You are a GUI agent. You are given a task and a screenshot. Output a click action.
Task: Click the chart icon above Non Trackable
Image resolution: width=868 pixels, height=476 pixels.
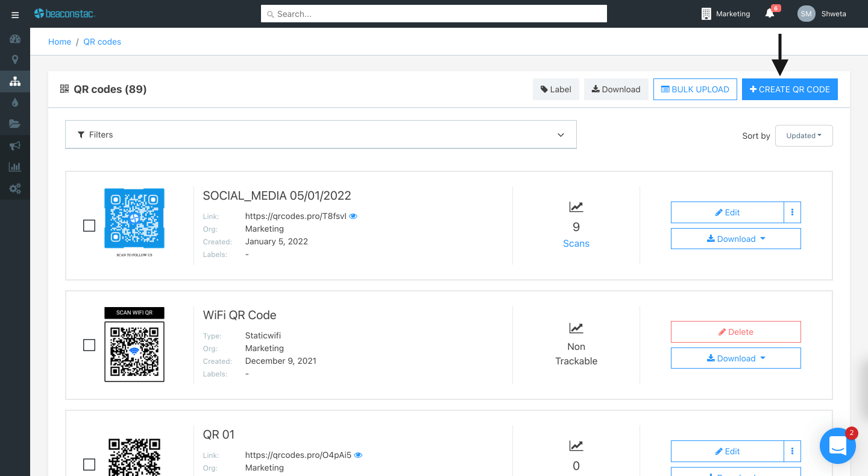point(576,328)
